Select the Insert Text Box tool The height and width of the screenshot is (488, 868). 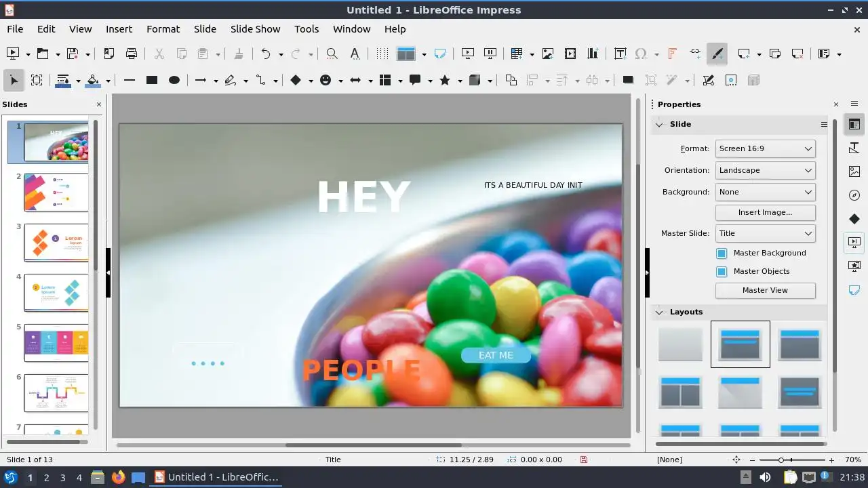pyautogui.click(x=620, y=54)
